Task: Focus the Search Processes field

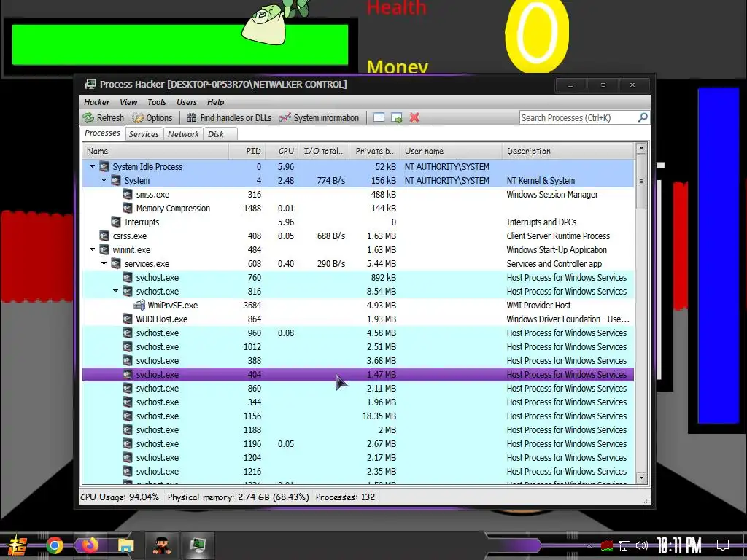Action: (578, 117)
